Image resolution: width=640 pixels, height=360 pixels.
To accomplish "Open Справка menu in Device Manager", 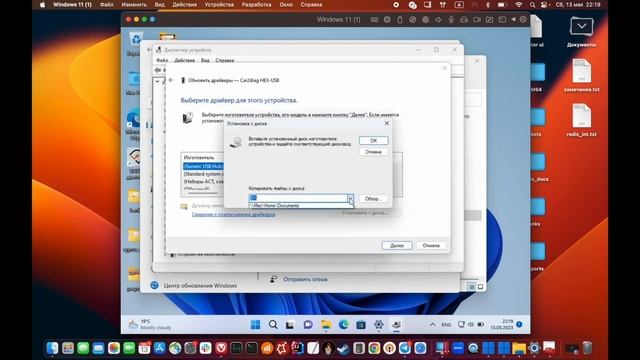I will pyautogui.click(x=225, y=60).
